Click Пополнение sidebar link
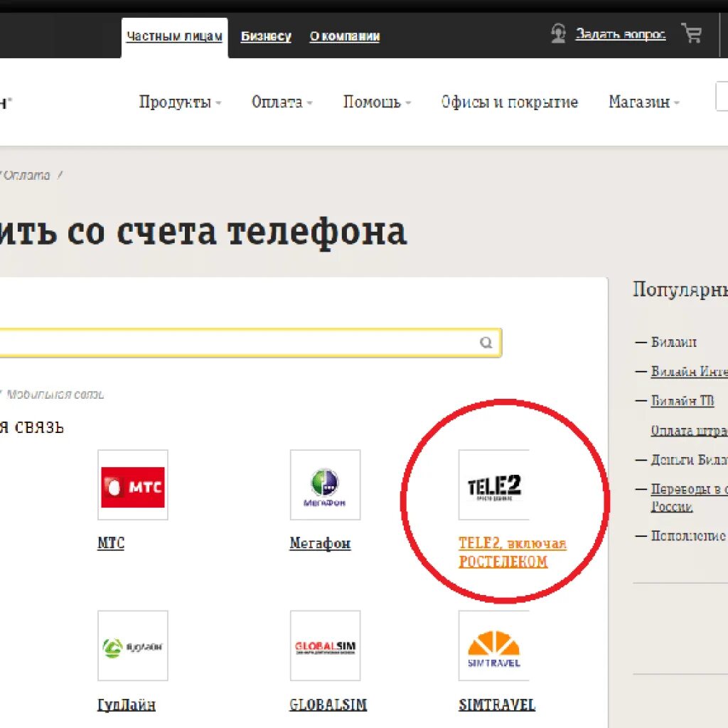The image size is (728, 728). tap(688, 536)
